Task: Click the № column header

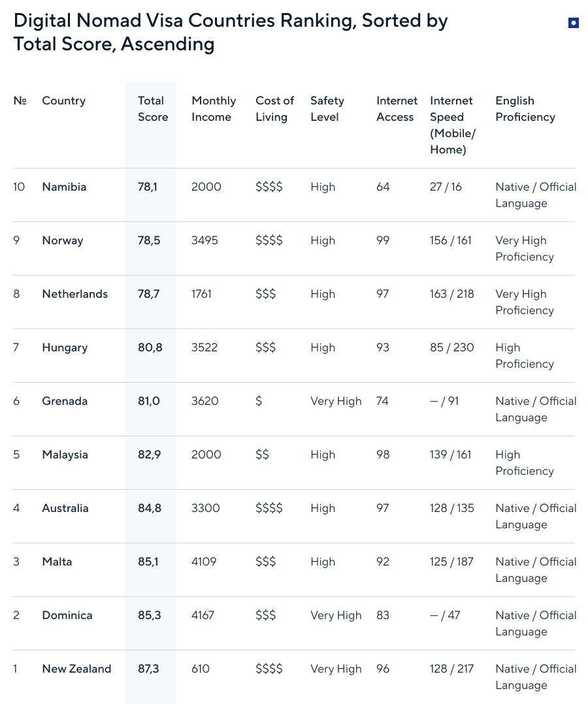Action: coord(20,101)
